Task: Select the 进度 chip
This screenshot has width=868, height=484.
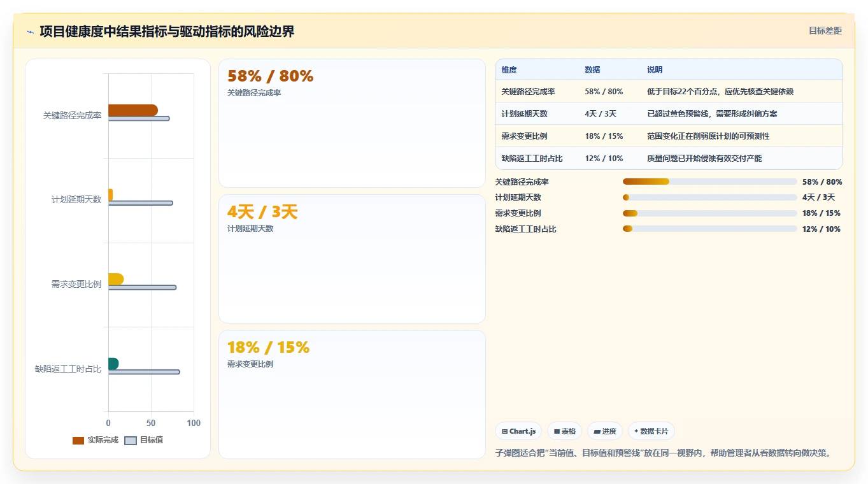Action: (x=604, y=431)
